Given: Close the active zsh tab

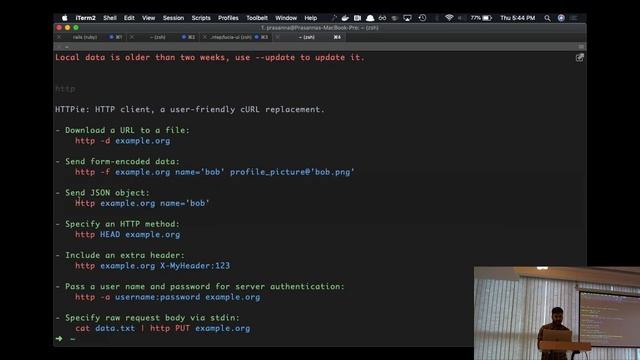Looking at the screenshot, I should click(278, 37).
